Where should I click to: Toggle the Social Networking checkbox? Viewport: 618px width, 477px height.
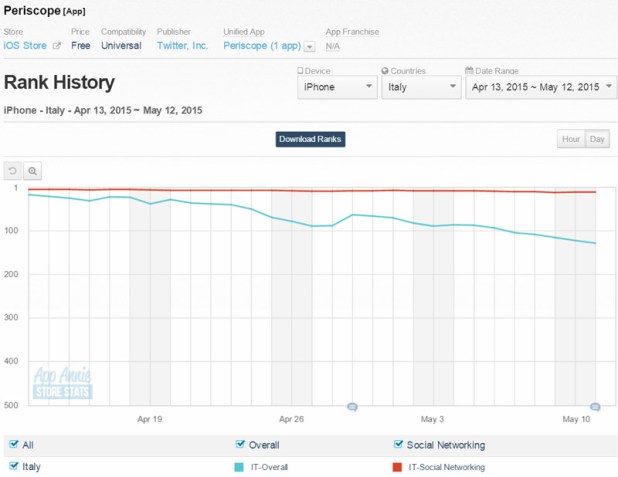(x=398, y=444)
